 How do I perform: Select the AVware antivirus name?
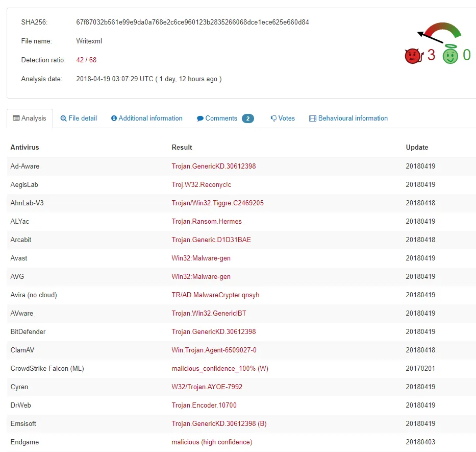(x=22, y=314)
